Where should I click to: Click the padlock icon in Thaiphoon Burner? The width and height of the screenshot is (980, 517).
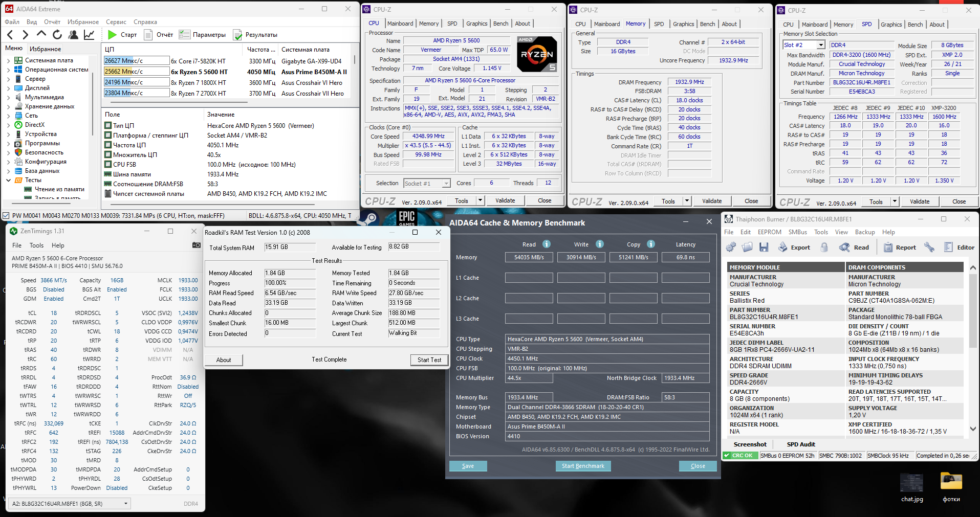coord(824,248)
